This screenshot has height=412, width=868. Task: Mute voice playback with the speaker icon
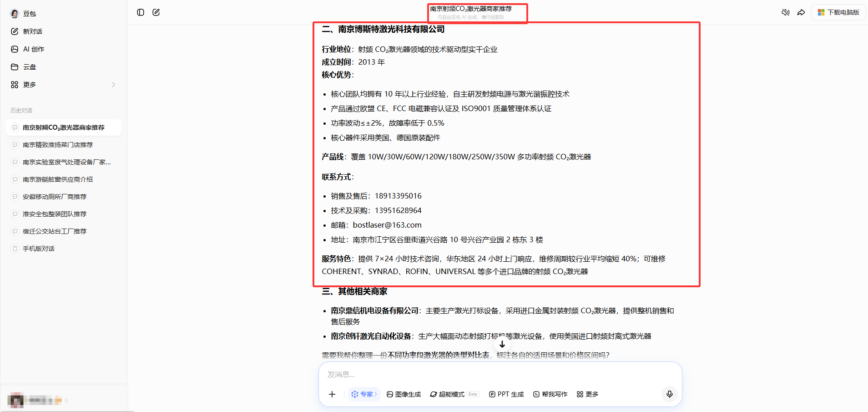pyautogui.click(x=786, y=12)
